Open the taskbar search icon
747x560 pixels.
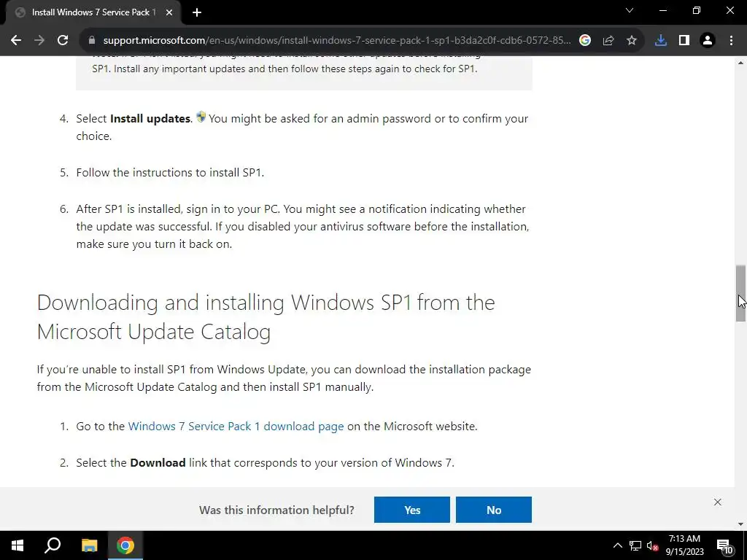[x=53, y=545]
